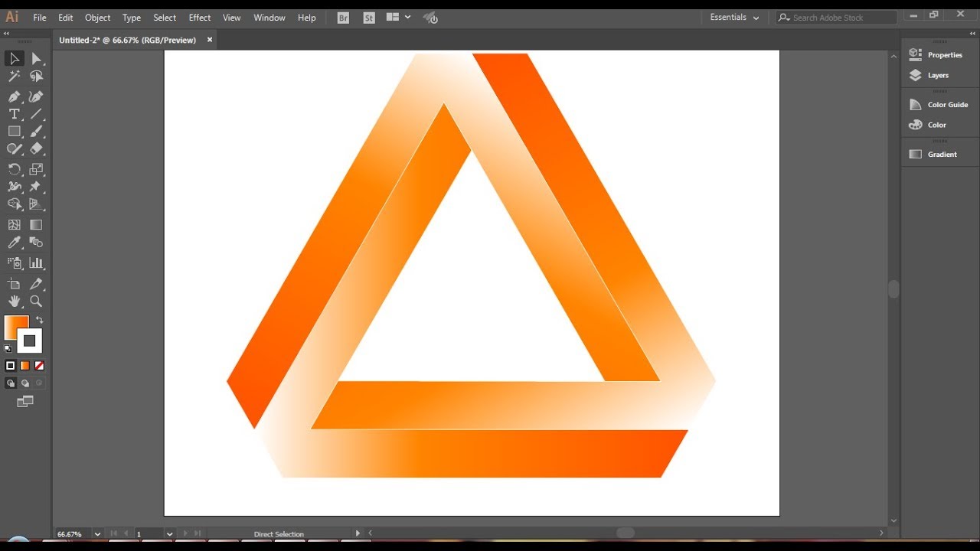Select the Lasso tool

36,77
